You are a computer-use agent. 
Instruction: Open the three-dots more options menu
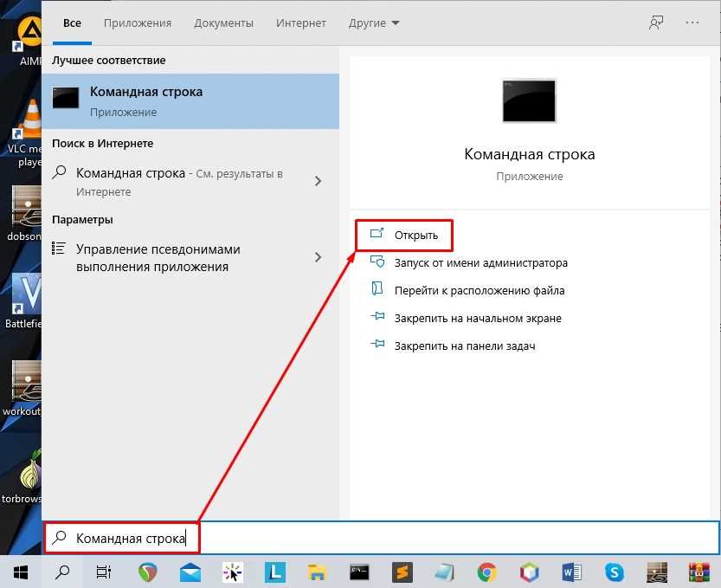692,23
